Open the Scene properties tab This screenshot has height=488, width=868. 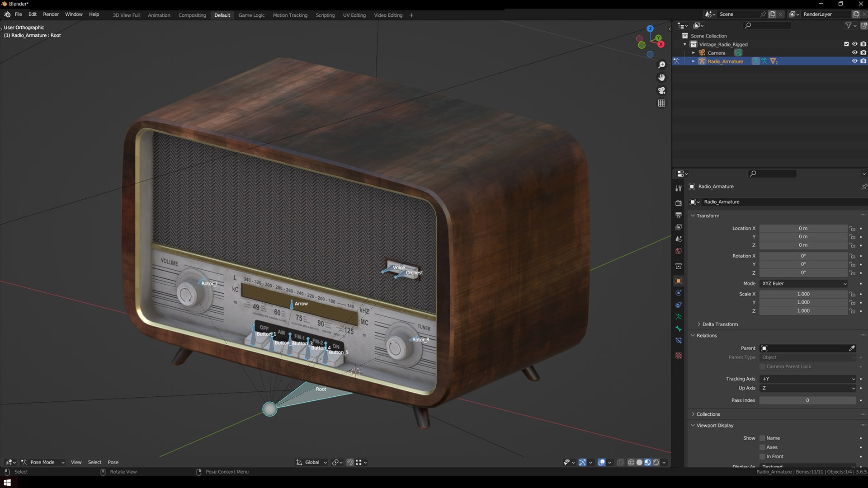678,239
